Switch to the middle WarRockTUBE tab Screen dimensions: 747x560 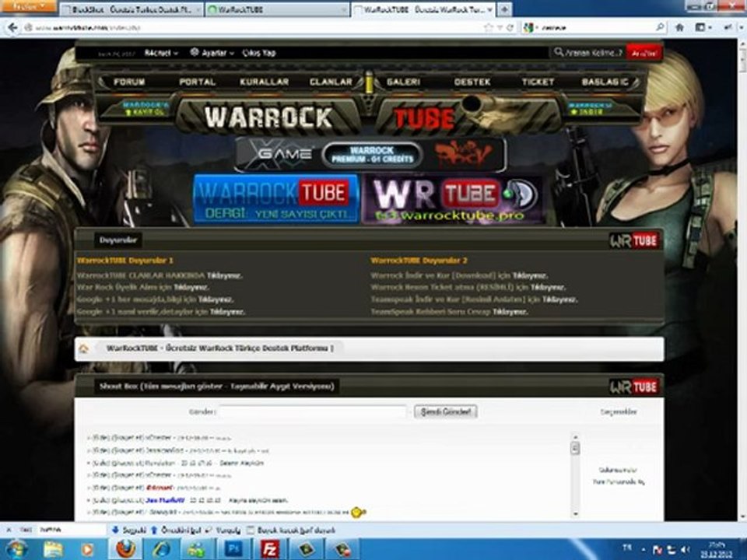click(277, 9)
